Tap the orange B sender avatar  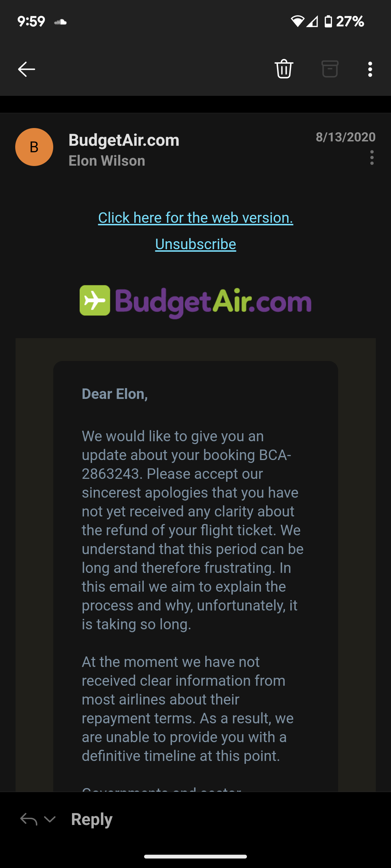(x=34, y=147)
